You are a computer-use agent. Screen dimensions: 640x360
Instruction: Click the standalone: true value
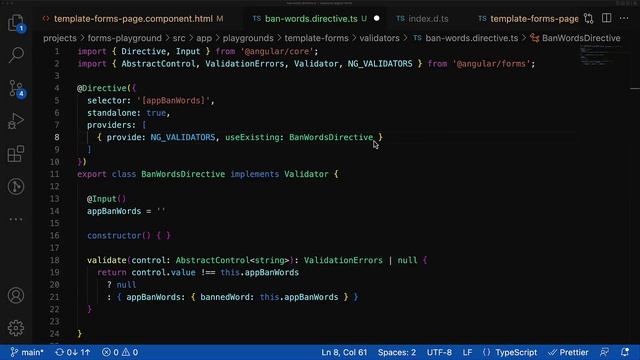156,113
